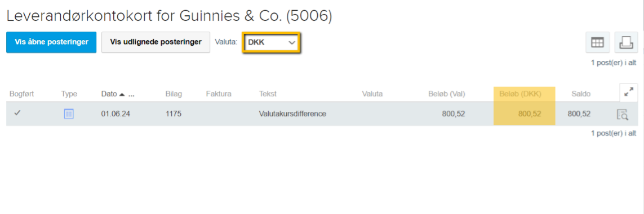This screenshot has height=214, width=644.
Task: Show open entries with Vis åbne posteringer
Action: [51, 42]
